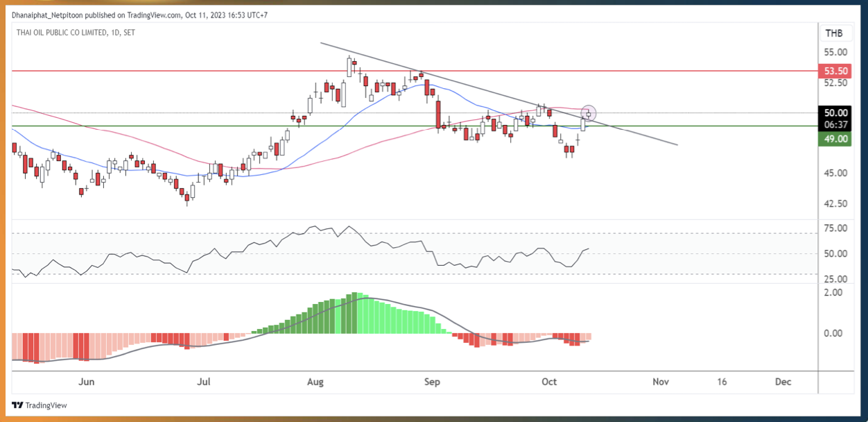Click the 75.00 level on the RSI scale

(835, 228)
